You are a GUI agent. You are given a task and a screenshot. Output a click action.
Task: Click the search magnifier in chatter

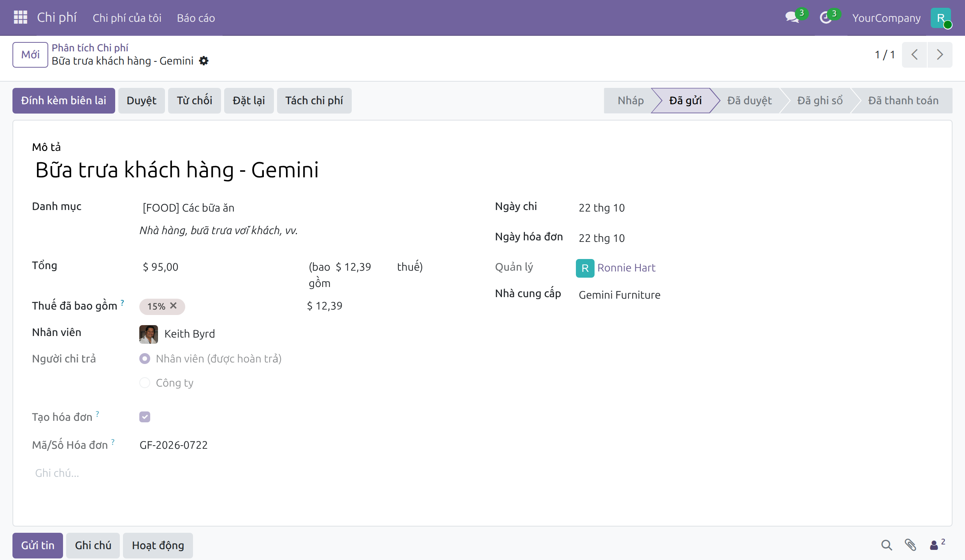887,545
